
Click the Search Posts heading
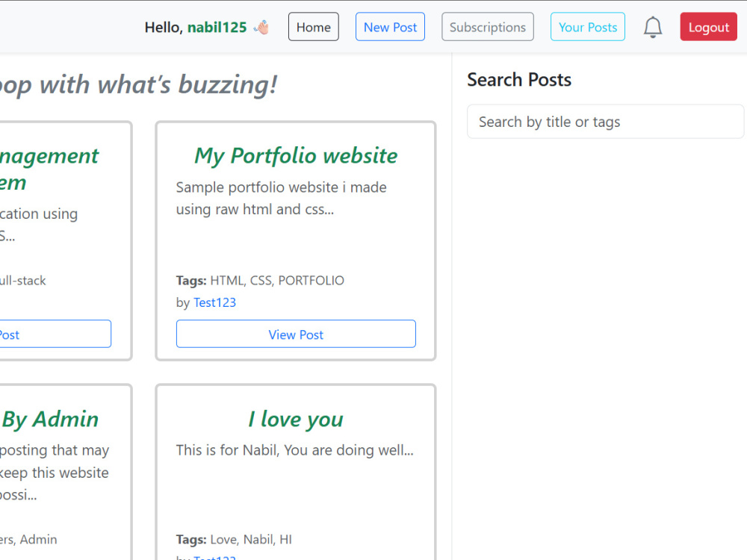519,79
